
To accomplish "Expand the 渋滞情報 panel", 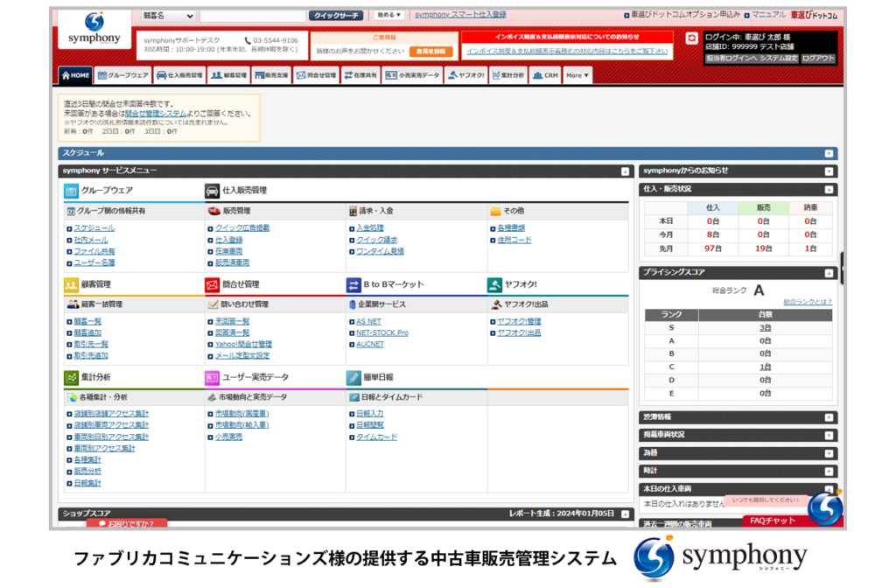I will point(829,417).
